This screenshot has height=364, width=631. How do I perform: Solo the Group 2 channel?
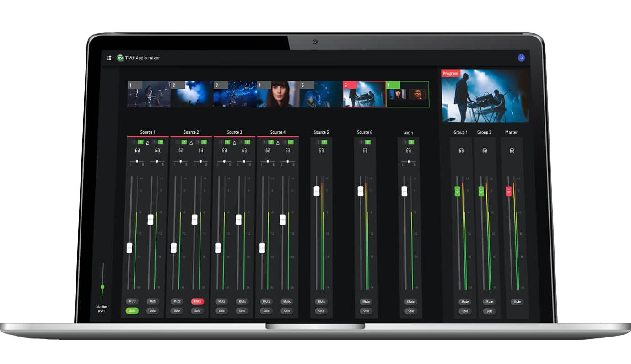point(489,311)
